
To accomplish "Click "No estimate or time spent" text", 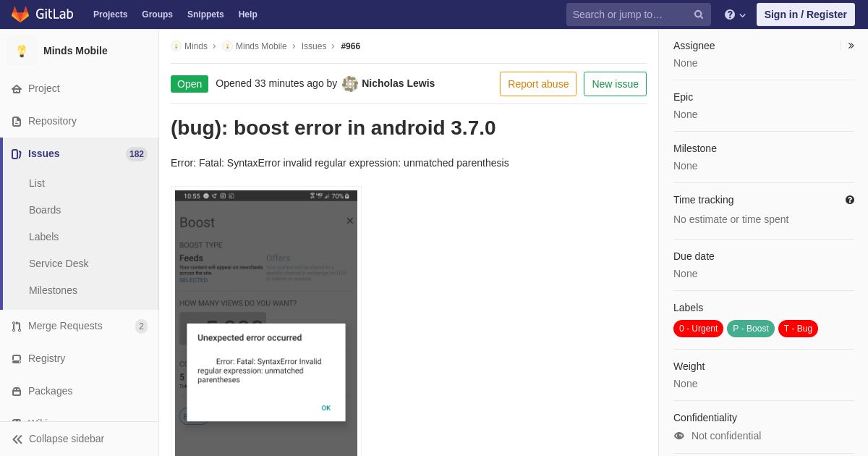I will point(731,219).
